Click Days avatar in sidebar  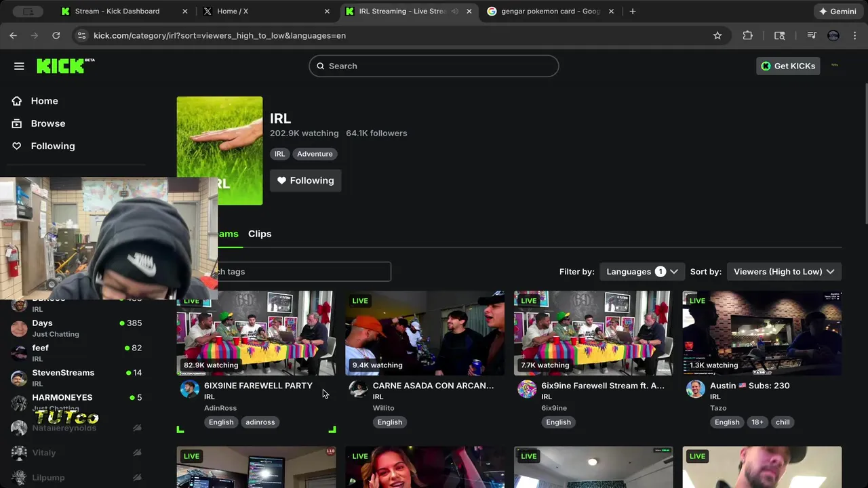point(19,329)
